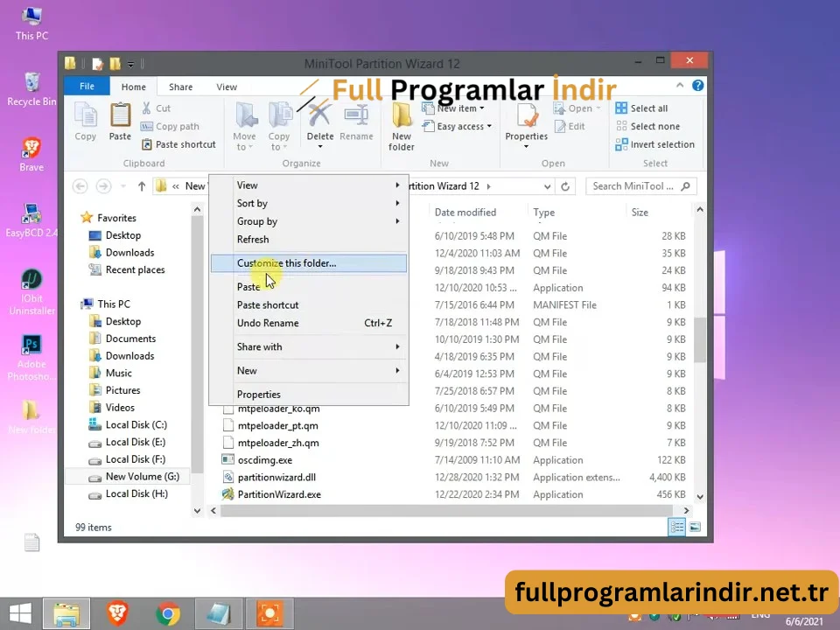
Task: Click Select none in ribbon
Action: pyautogui.click(x=648, y=126)
